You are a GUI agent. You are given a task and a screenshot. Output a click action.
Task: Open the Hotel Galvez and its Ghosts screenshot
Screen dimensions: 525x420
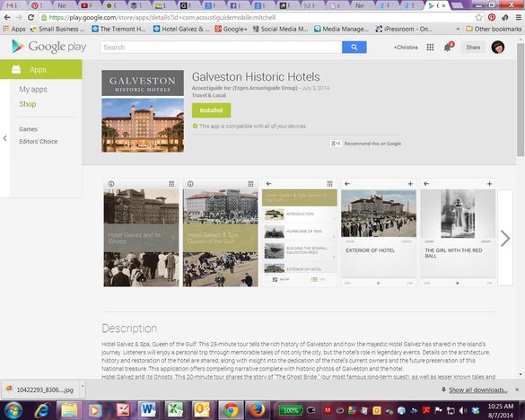141,232
